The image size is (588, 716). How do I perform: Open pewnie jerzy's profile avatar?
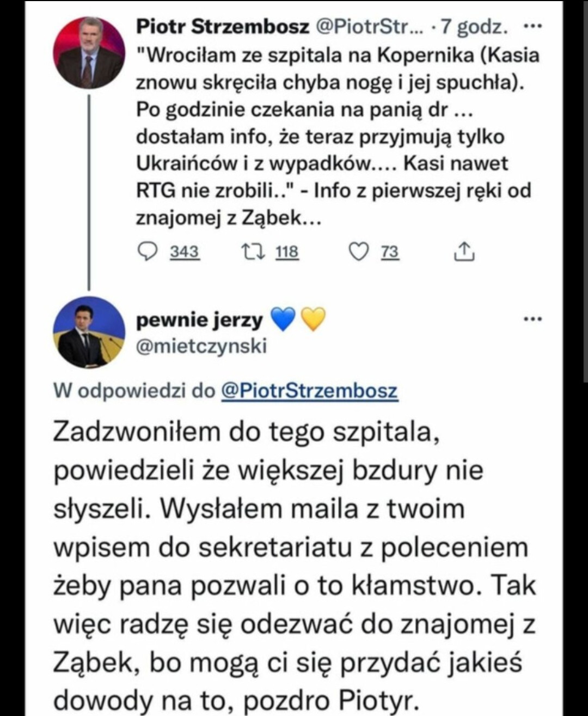tap(88, 331)
